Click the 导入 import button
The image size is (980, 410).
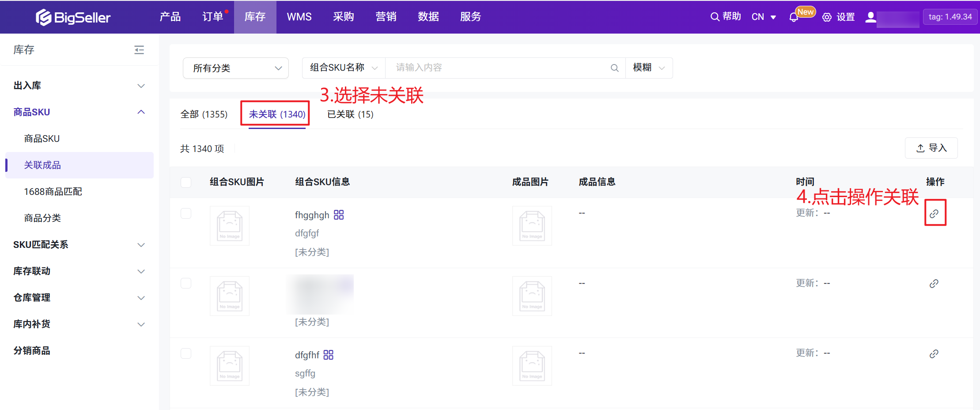(x=931, y=148)
